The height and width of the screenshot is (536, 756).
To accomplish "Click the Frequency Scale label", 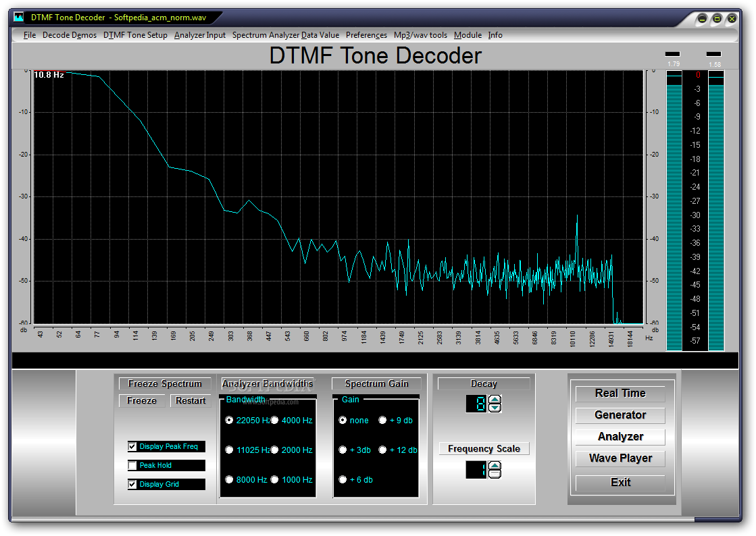I will point(484,449).
